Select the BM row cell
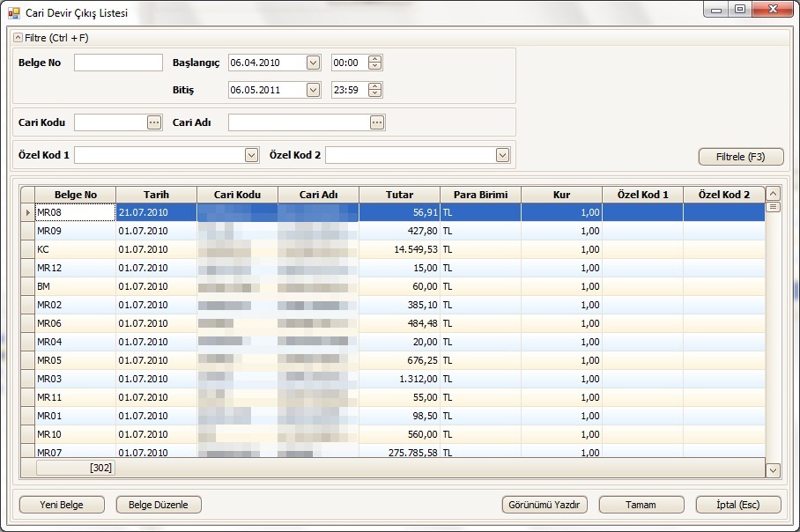800x532 pixels. [76, 286]
